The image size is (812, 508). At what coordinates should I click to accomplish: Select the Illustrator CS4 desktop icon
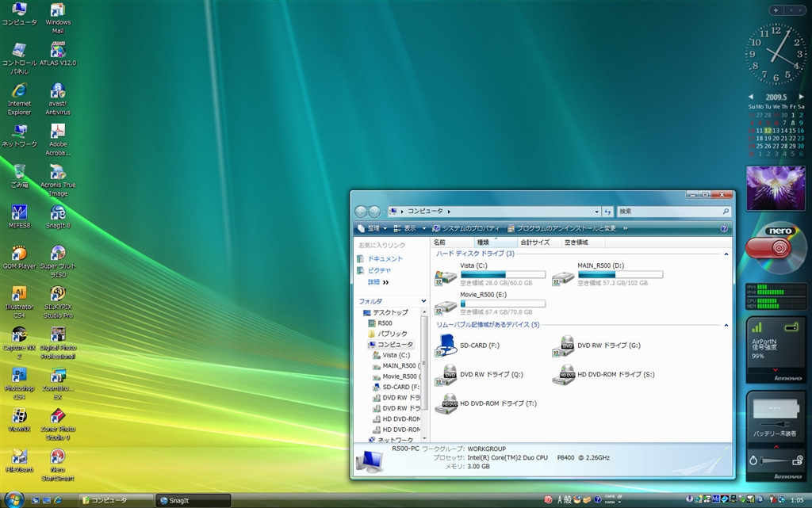19,295
